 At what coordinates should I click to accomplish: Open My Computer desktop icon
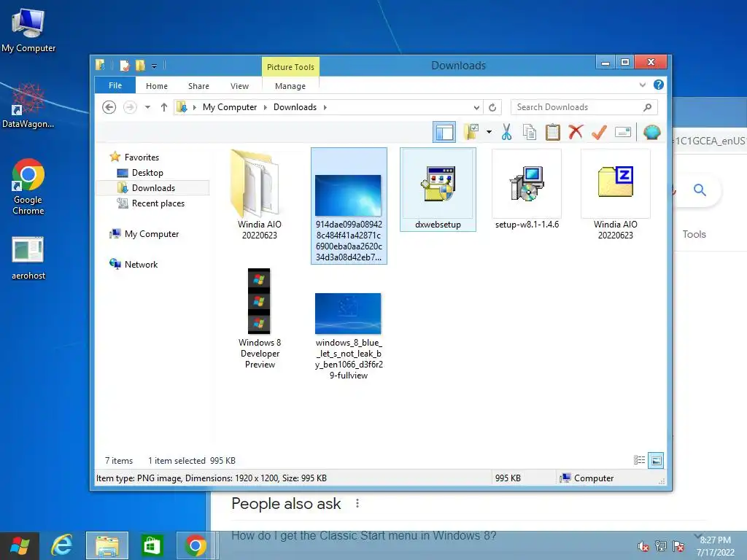[28, 31]
